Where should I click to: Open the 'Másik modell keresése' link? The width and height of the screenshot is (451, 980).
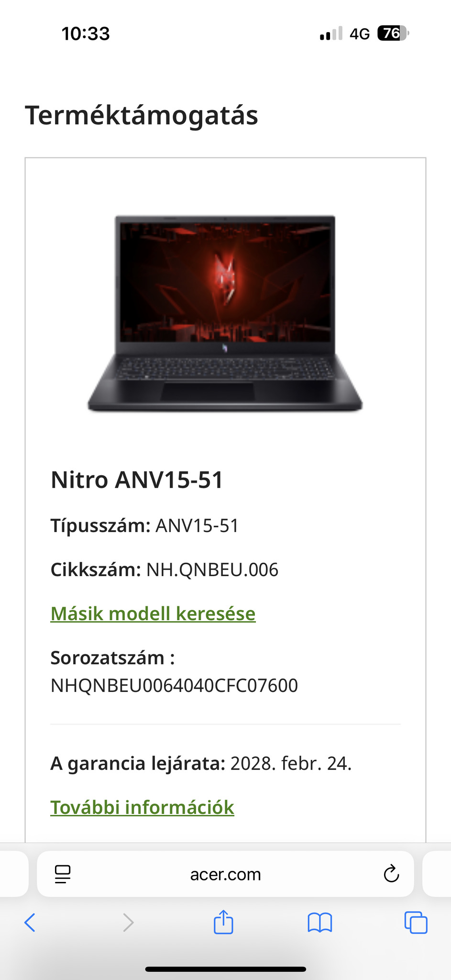(x=153, y=613)
